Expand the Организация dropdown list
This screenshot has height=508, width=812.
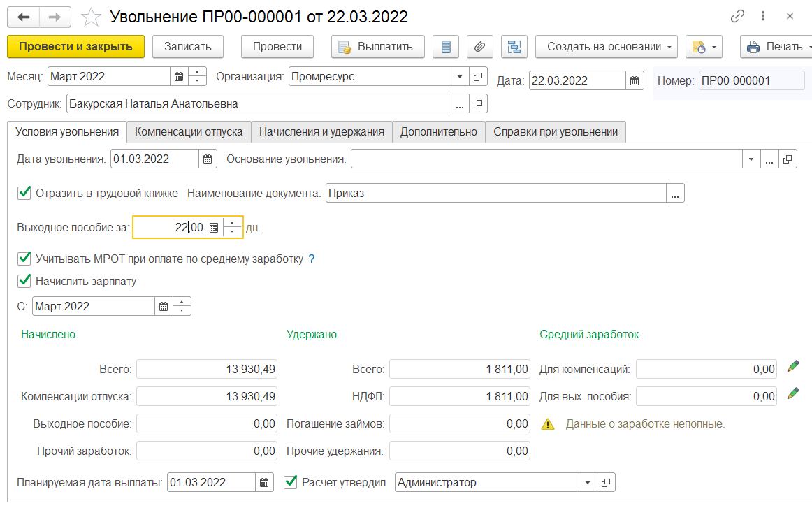(460, 77)
